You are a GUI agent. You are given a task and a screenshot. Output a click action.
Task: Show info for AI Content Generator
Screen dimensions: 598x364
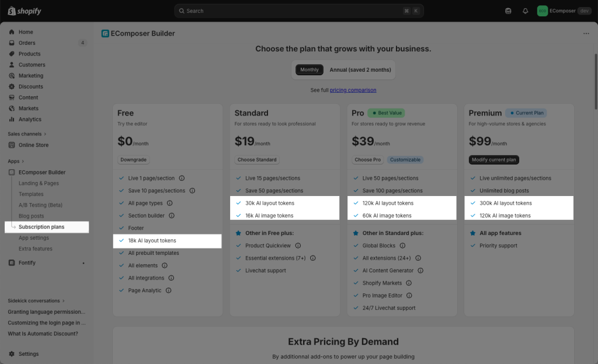pyautogui.click(x=420, y=271)
